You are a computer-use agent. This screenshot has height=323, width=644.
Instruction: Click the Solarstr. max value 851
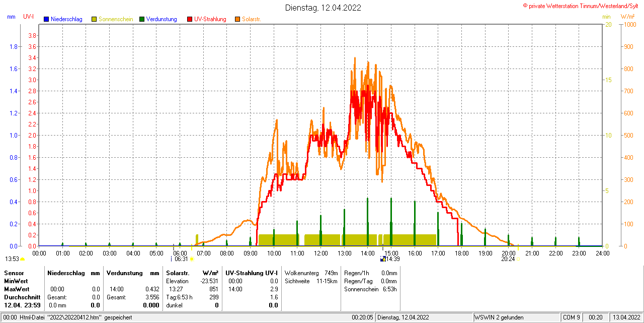tap(214, 289)
